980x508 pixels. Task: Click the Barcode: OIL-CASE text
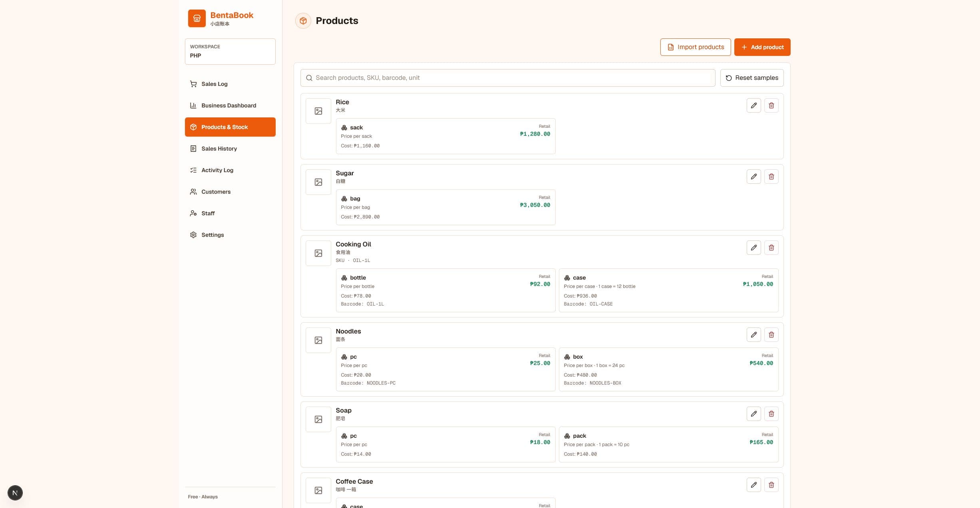588,304
